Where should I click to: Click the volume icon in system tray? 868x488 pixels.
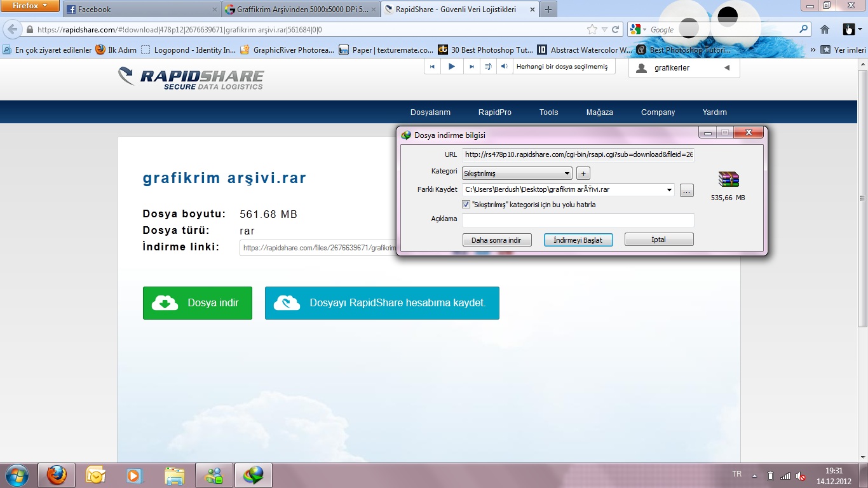[x=801, y=476]
